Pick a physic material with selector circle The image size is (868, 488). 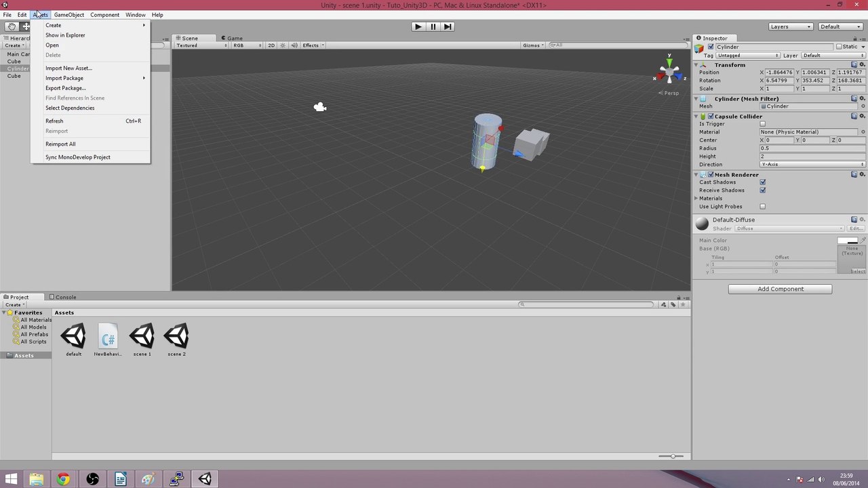pos(863,131)
